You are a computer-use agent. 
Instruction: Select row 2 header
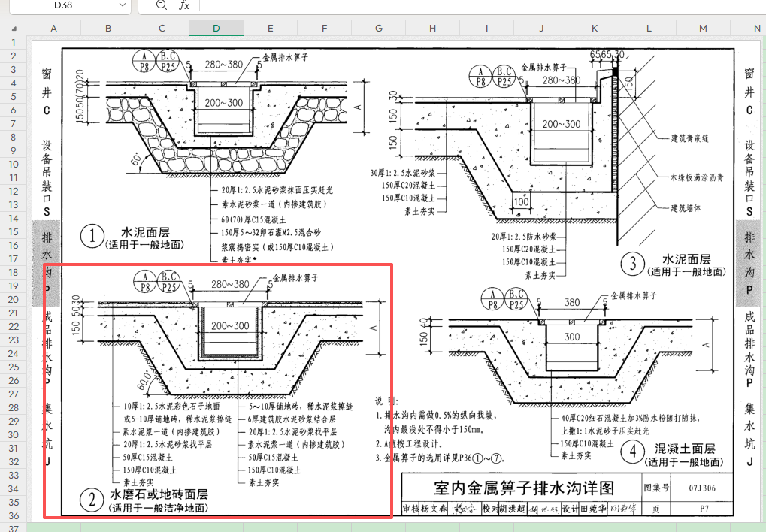[x=14, y=56]
